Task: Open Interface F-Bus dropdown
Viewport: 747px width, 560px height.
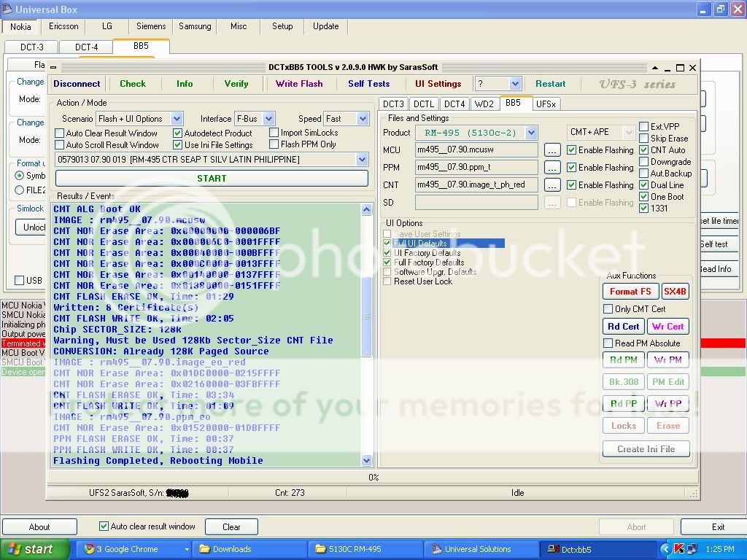Action: (x=268, y=118)
